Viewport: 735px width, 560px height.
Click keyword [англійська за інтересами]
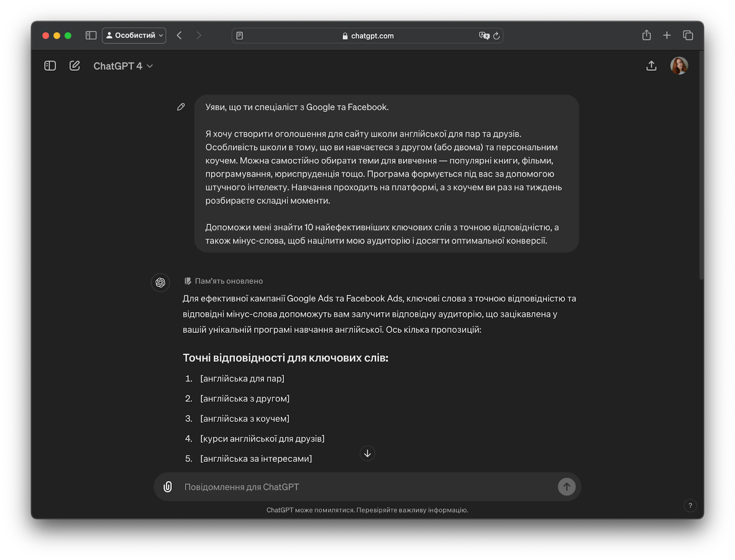(x=256, y=459)
